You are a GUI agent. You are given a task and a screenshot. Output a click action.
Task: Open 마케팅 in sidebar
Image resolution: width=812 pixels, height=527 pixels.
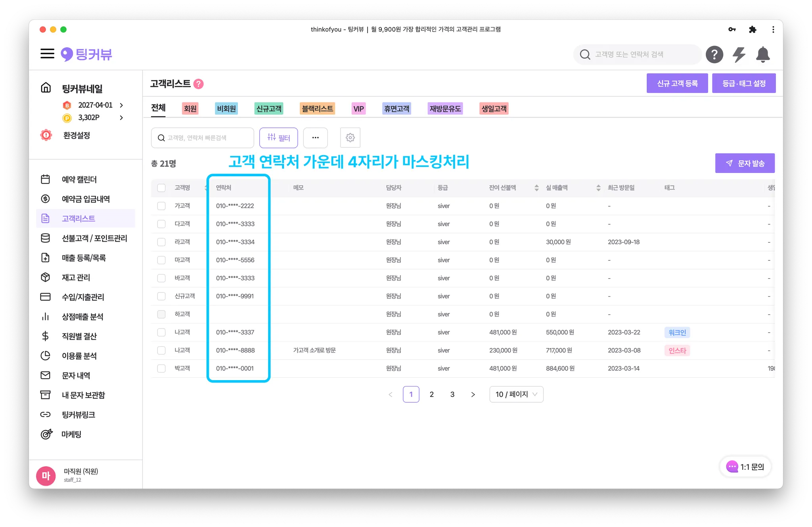[x=71, y=434]
